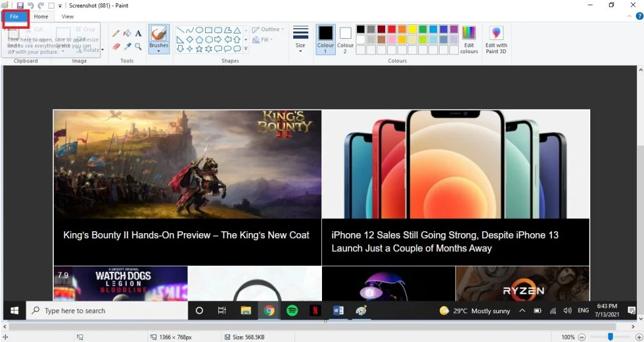
Task: Open the Brushes dropdown
Action: (159, 48)
